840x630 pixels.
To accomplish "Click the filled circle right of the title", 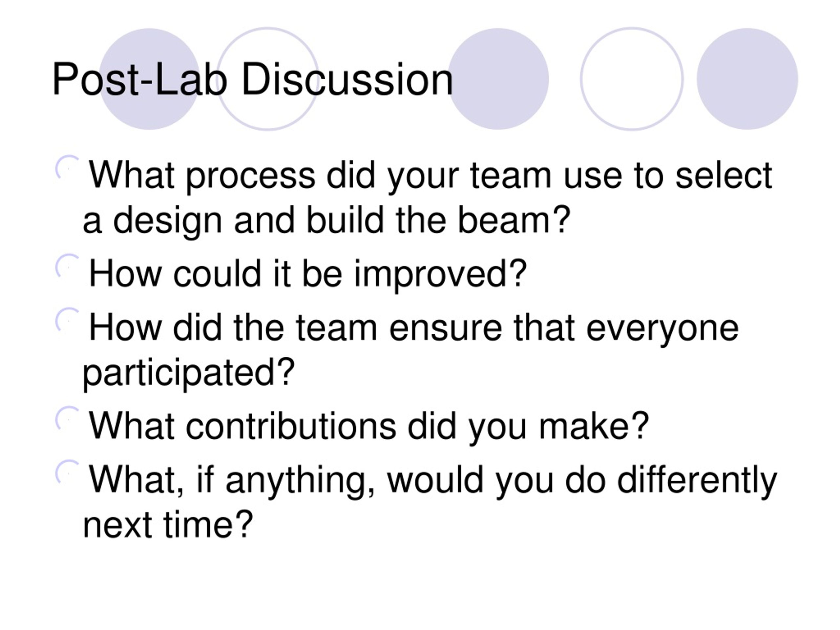I will [498, 79].
